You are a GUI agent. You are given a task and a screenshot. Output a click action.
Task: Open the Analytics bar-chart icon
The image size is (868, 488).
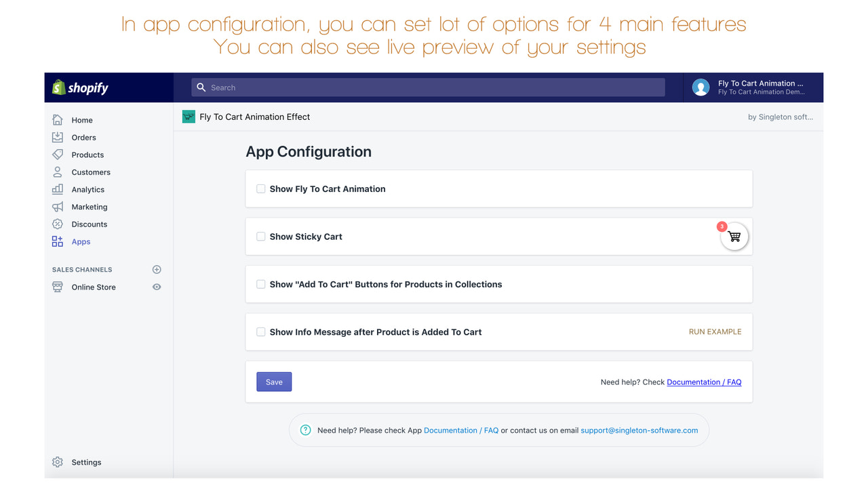[x=58, y=189]
